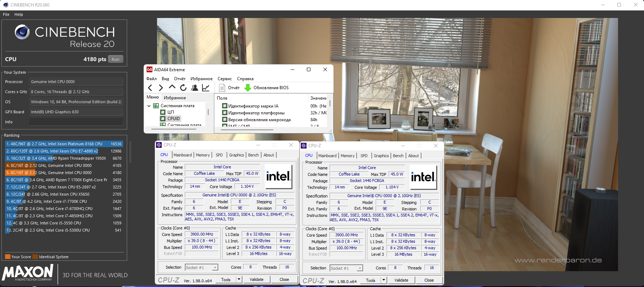Click the user silhouette icon in AIDA64 toolbar
The image size is (644, 287).
click(194, 88)
